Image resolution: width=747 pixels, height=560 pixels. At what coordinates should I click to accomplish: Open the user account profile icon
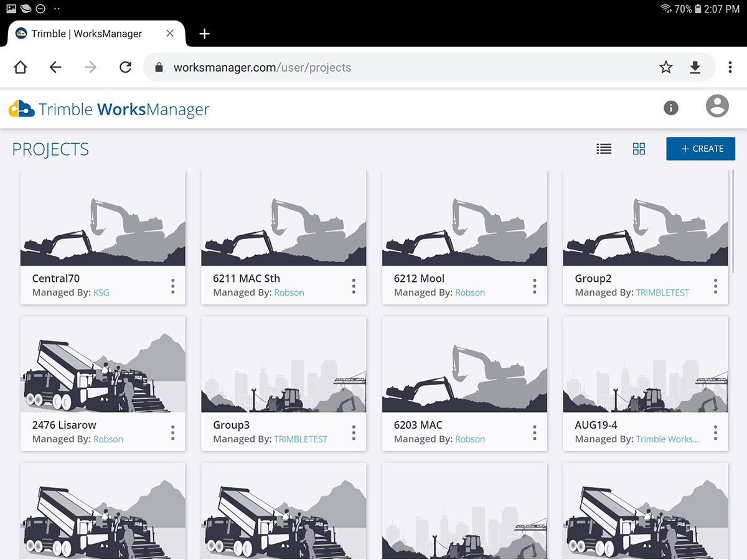716,106
